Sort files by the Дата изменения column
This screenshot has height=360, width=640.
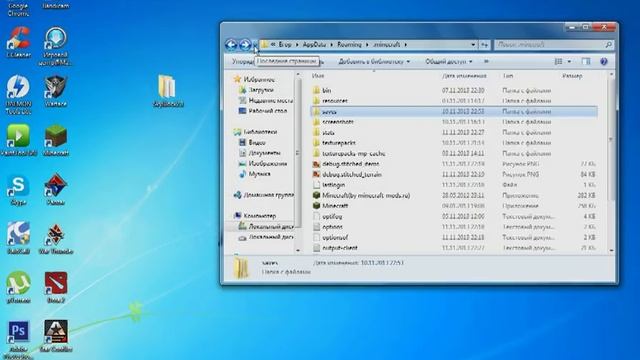pyautogui.click(x=464, y=76)
